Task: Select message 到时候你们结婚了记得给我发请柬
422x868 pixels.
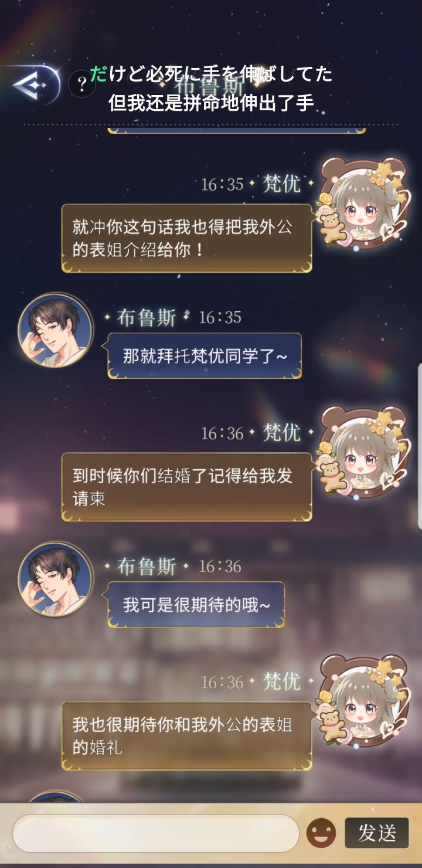Action: pos(186,487)
